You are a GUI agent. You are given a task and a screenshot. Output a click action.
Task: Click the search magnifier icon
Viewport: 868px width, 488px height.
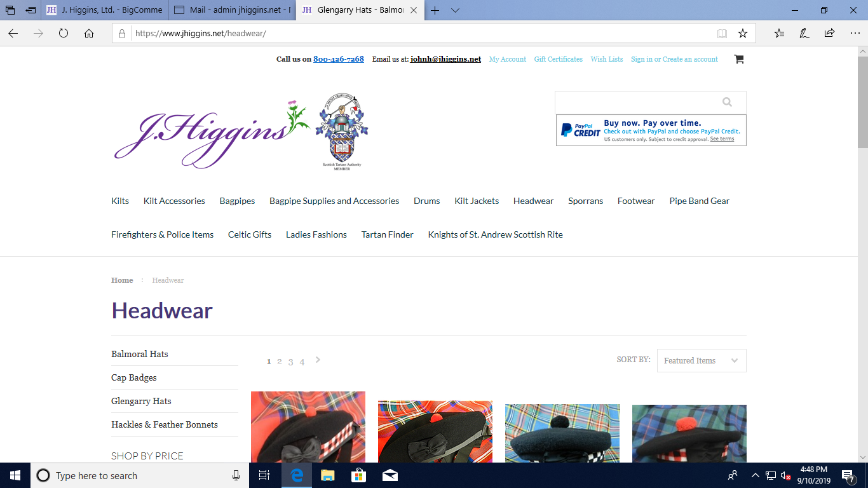coord(727,102)
